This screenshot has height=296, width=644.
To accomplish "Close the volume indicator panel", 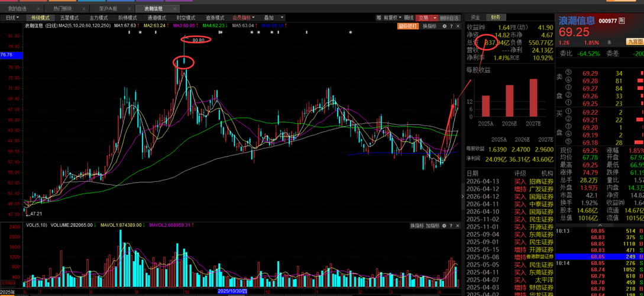I will click(457, 226).
